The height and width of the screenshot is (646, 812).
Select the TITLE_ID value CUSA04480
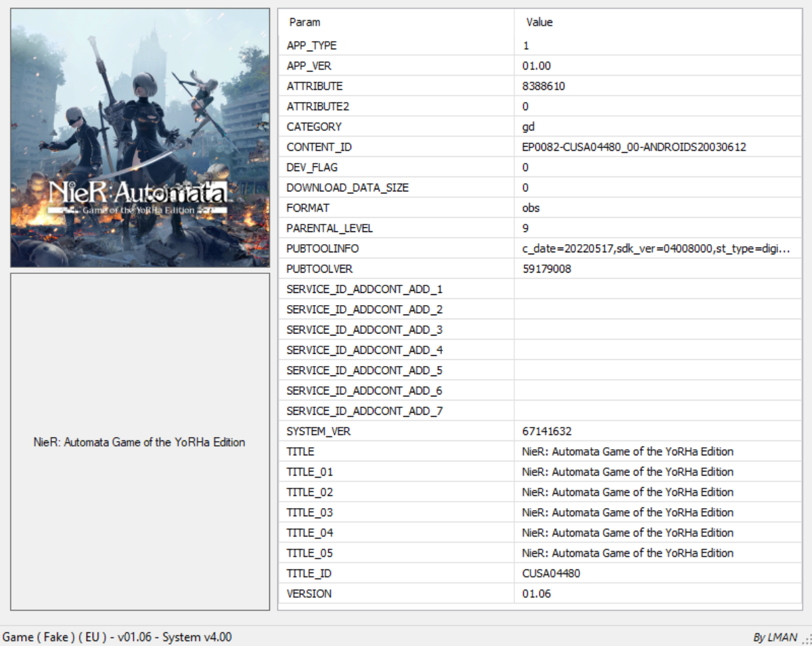pyautogui.click(x=551, y=573)
